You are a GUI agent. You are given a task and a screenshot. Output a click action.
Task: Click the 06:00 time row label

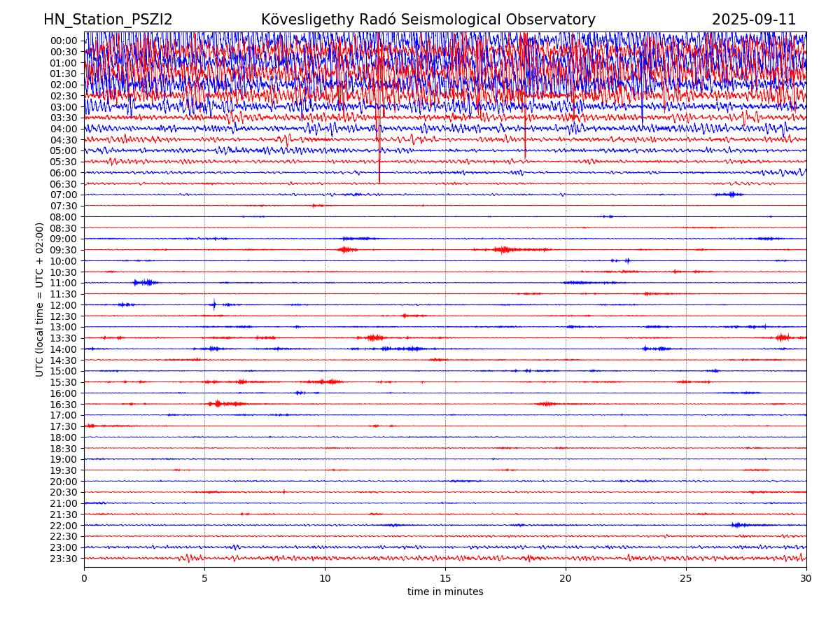(64, 173)
